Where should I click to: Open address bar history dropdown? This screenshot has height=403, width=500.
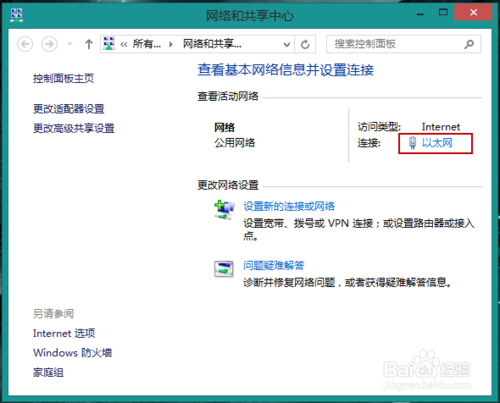(x=287, y=44)
